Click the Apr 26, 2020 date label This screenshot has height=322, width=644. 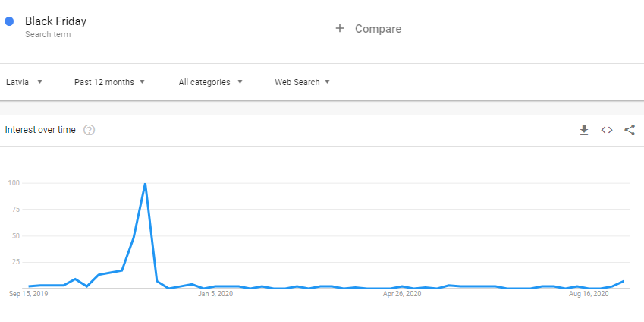402,294
